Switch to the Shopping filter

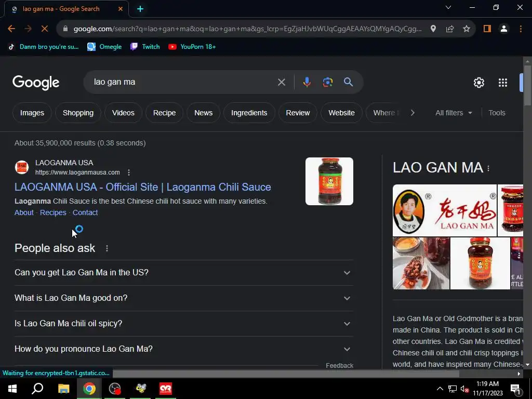[x=78, y=113]
